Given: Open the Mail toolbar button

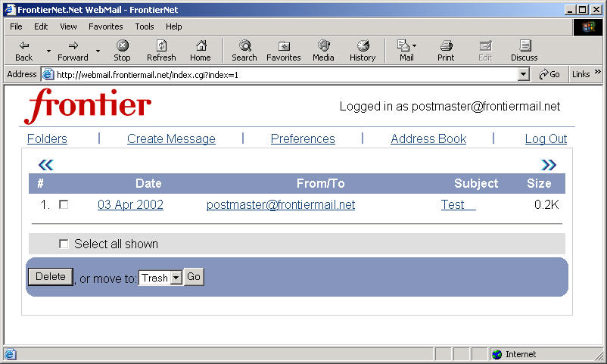Looking at the screenshot, I should click(406, 51).
